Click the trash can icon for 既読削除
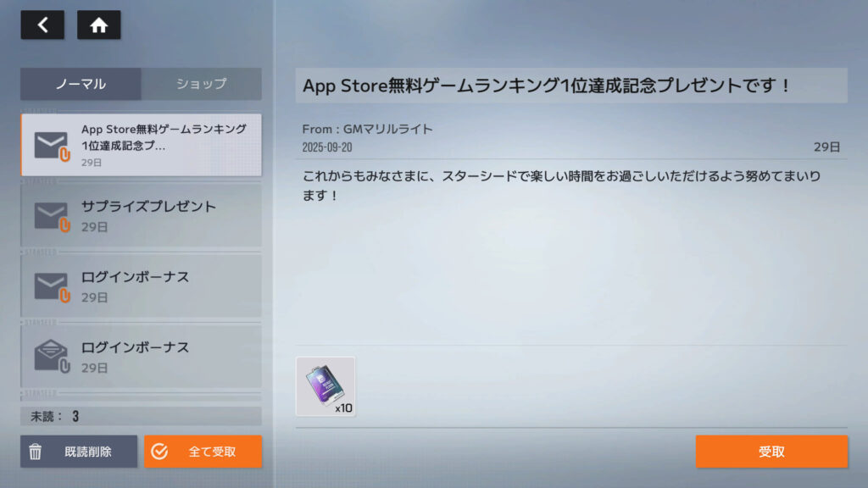The height and width of the screenshot is (488, 868). tap(36, 452)
